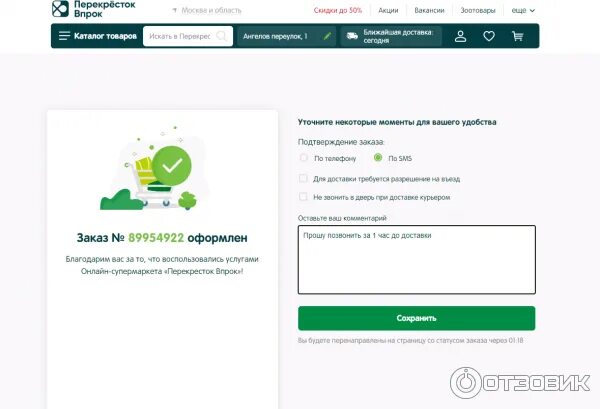Click the delivery truck icon
Screen dimensions: 600x409
coord(352,36)
